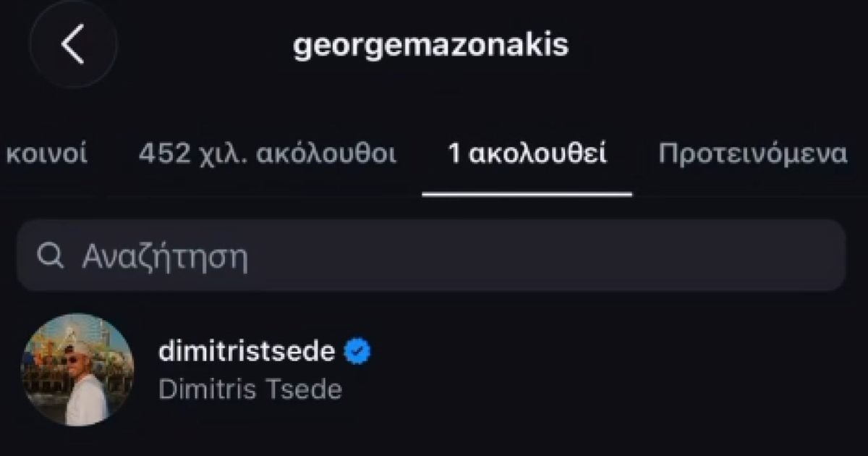868x456 pixels.
Task: Click empty space right of Dimitris Tsede row
Action: coord(615,370)
